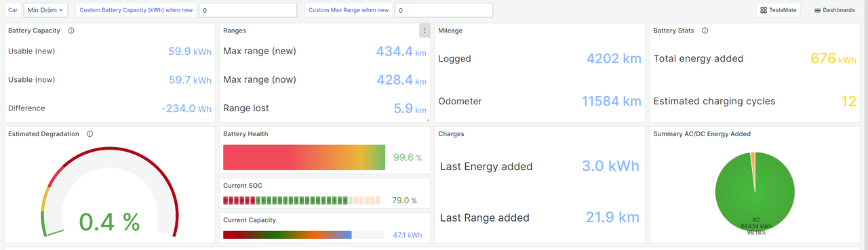Click the Current SOC segmented bar

tap(302, 201)
